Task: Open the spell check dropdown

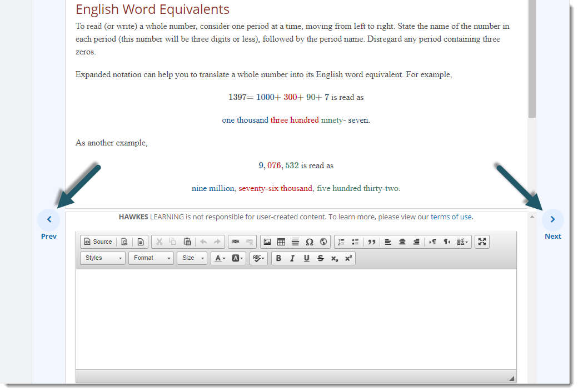Action: pyautogui.click(x=259, y=258)
